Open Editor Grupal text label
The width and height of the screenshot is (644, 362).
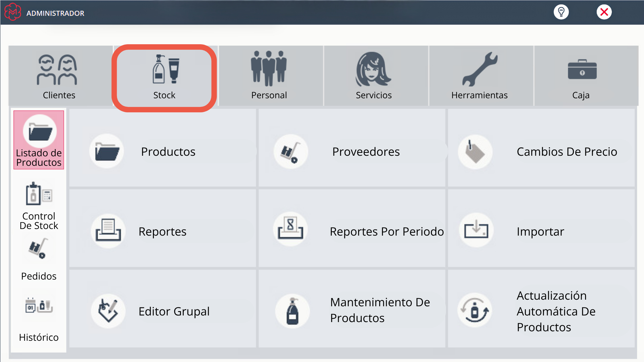click(174, 311)
